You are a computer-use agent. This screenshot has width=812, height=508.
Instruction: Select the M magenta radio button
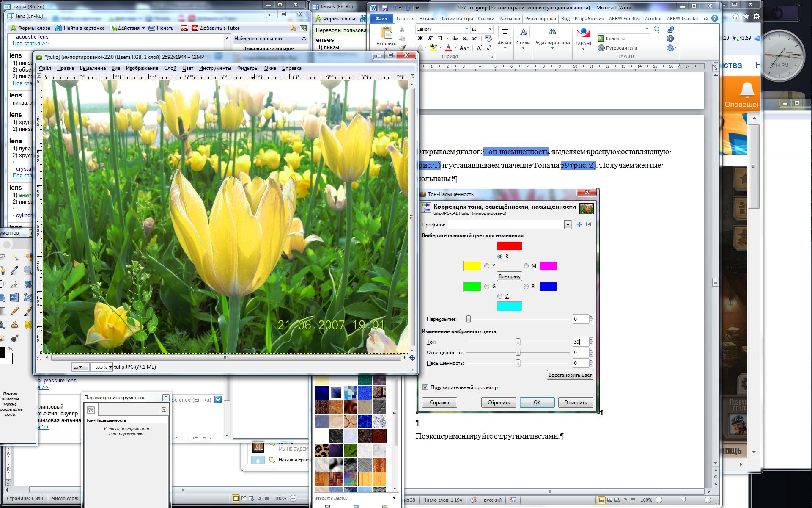pyautogui.click(x=526, y=266)
